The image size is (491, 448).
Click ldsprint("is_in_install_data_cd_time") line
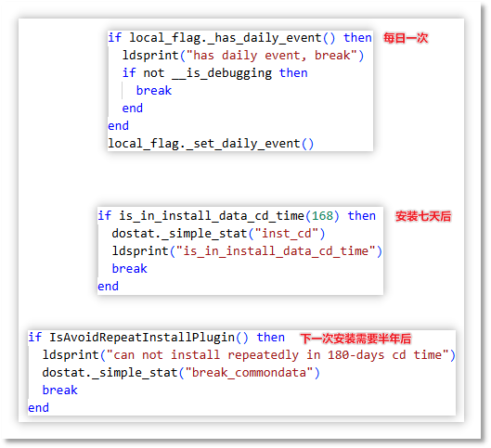[247, 251]
